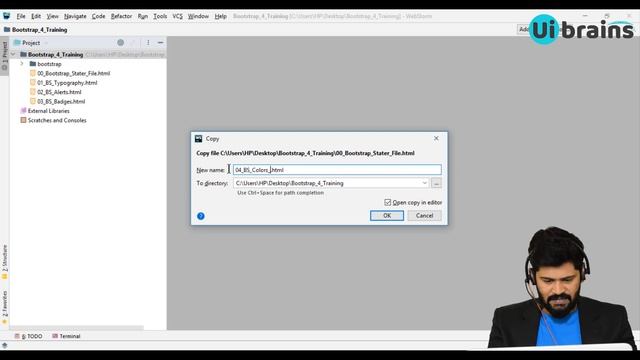Click Cancel in the Copy dialog
The width and height of the screenshot is (640, 360).
(424, 216)
